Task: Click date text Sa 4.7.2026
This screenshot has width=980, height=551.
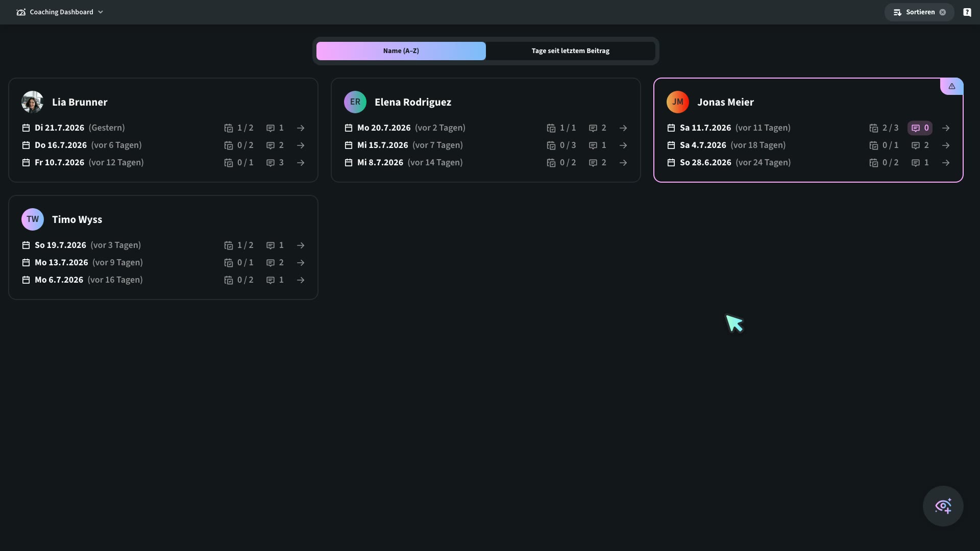Action: [703, 145]
